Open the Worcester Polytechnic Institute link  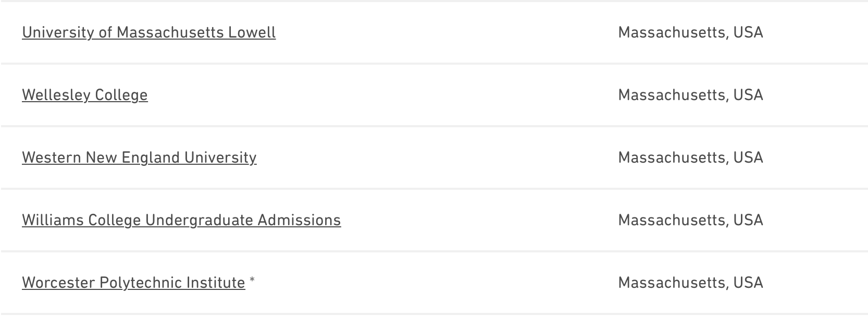pyautogui.click(x=133, y=283)
